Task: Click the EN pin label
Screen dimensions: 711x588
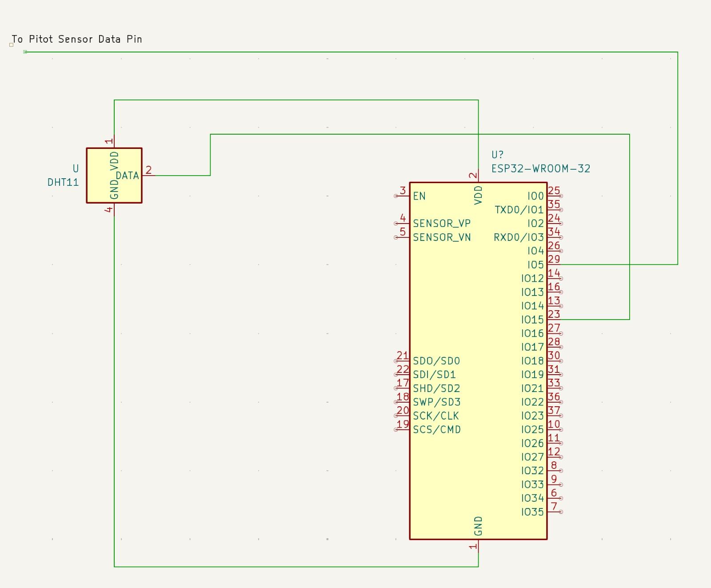Action: pyautogui.click(x=419, y=196)
